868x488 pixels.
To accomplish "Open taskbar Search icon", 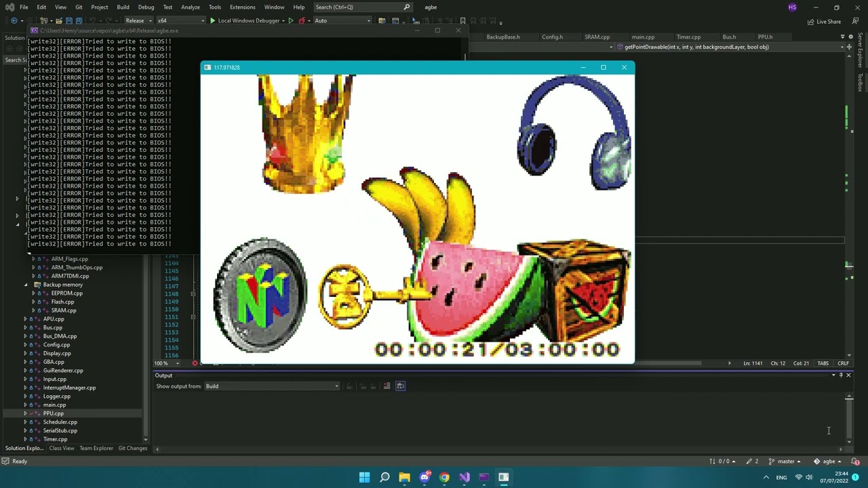I will coord(384,477).
